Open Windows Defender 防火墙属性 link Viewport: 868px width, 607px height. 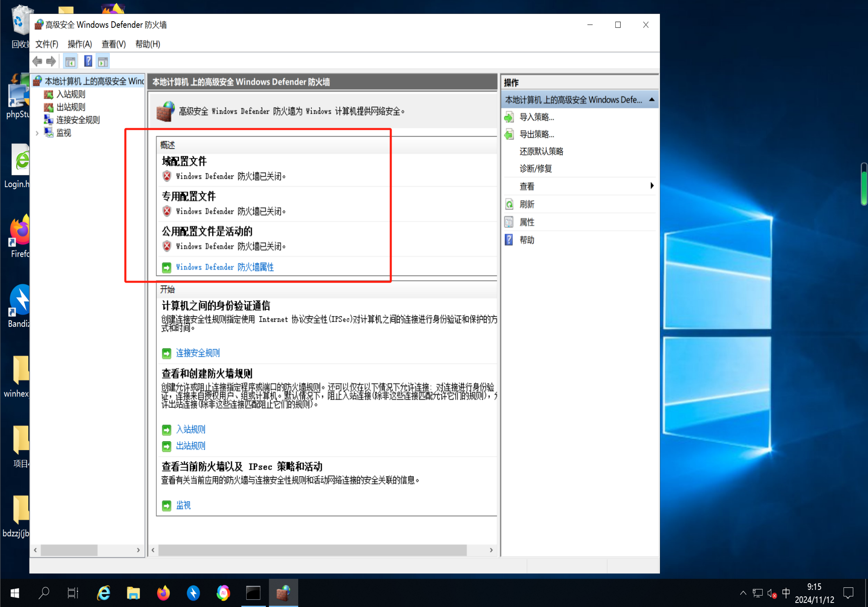pos(225,267)
